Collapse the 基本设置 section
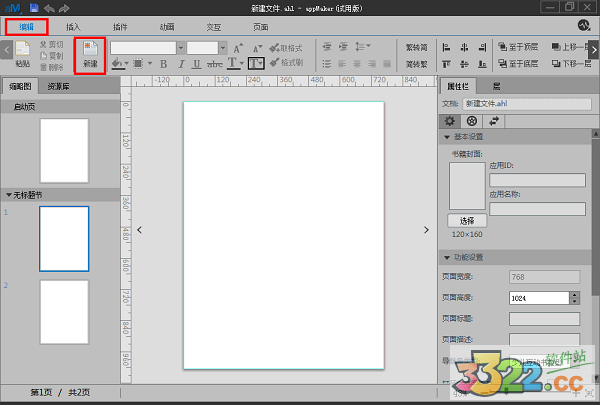Image resolution: width=600 pixels, height=405 pixels. click(445, 137)
